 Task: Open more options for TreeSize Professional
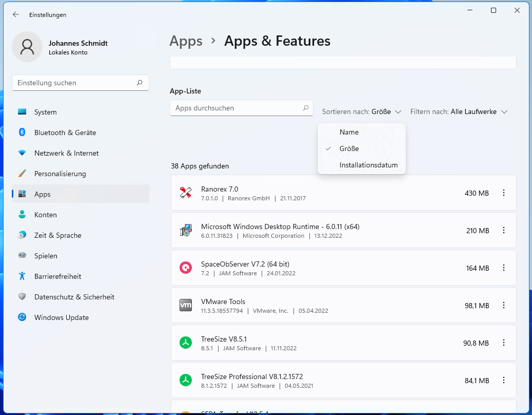[504, 381]
